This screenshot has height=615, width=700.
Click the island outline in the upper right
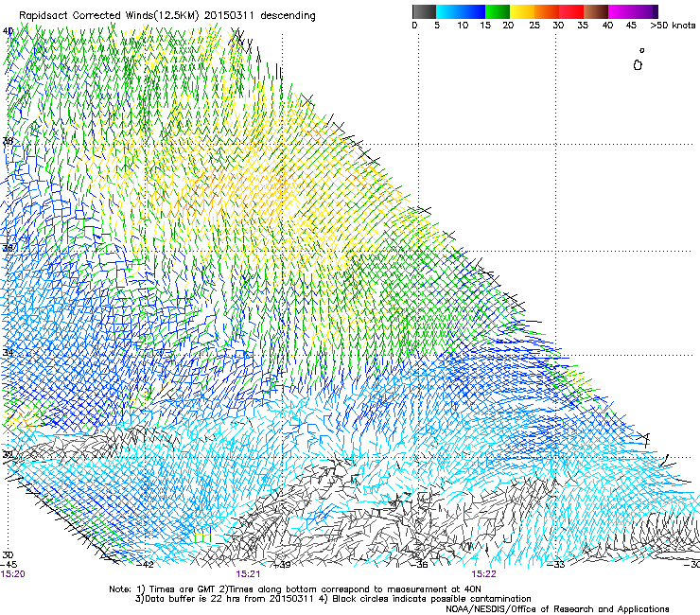click(x=638, y=64)
